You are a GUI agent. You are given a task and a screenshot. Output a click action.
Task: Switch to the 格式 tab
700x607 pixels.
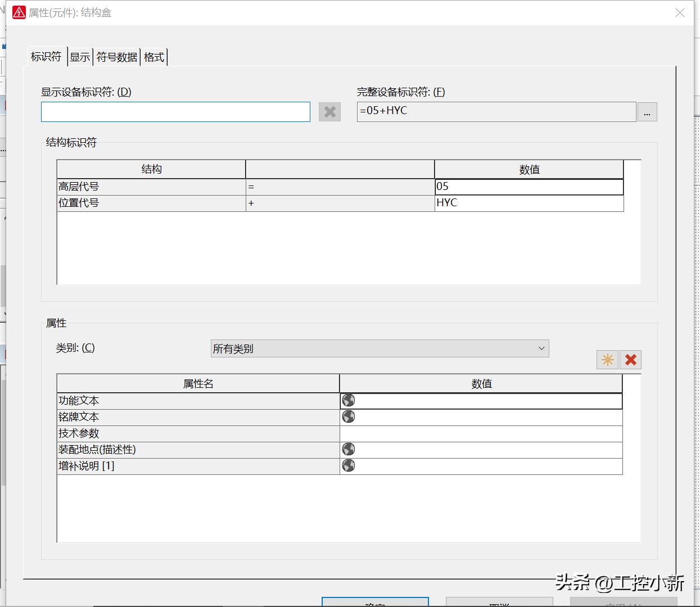153,57
